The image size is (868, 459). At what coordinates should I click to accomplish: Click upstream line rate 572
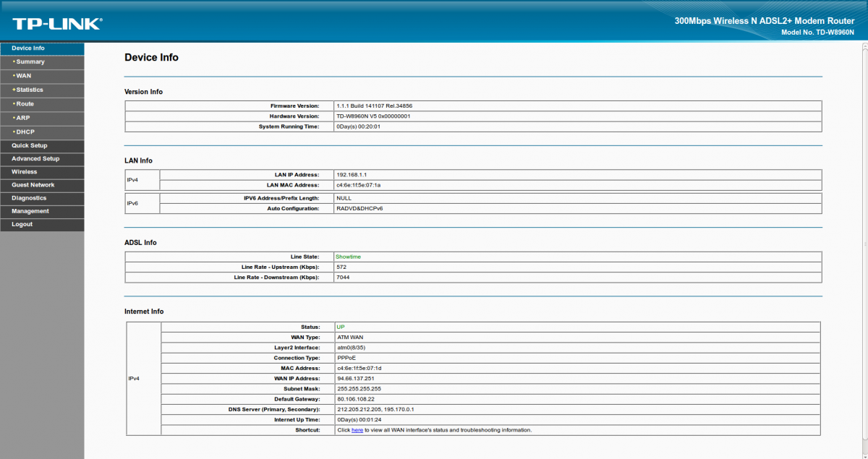click(341, 267)
